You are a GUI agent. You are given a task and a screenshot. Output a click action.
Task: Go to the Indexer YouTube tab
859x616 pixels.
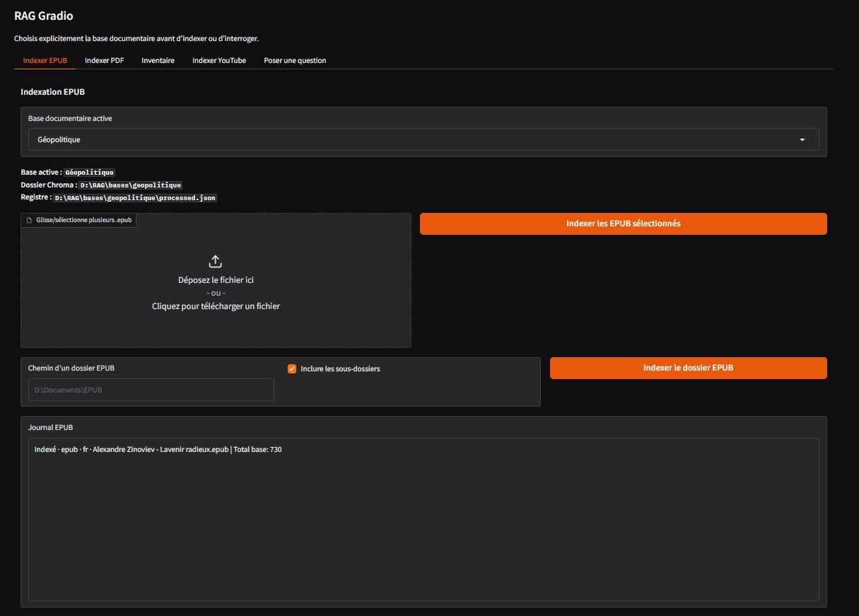coord(219,61)
